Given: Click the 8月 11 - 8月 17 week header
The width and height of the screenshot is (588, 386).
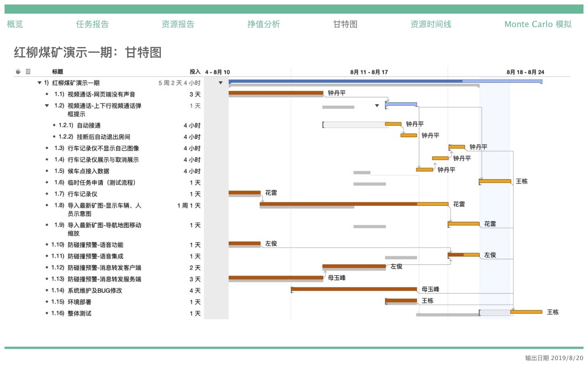Looking at the screenshot, I should (369, 72).
